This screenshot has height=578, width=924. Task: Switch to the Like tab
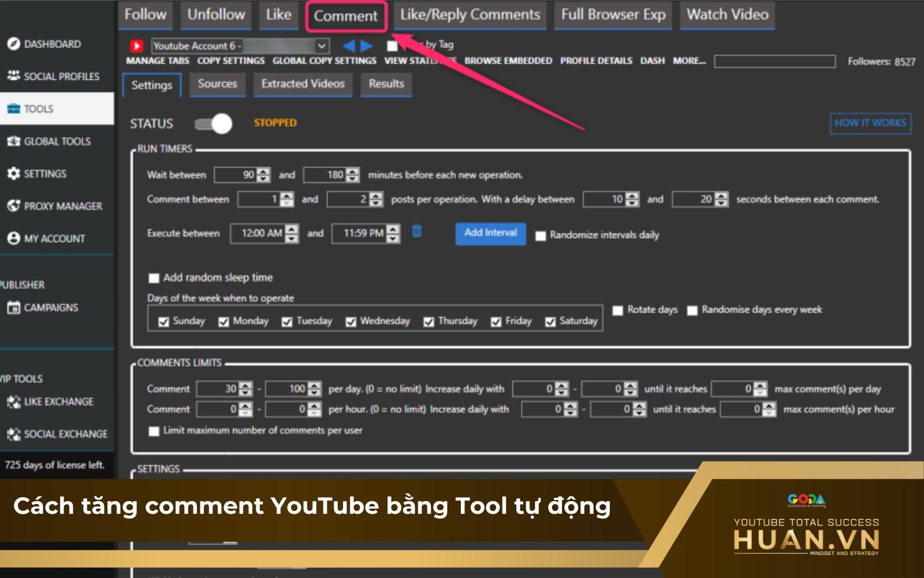pyautogui.click(x=278, y=15)
